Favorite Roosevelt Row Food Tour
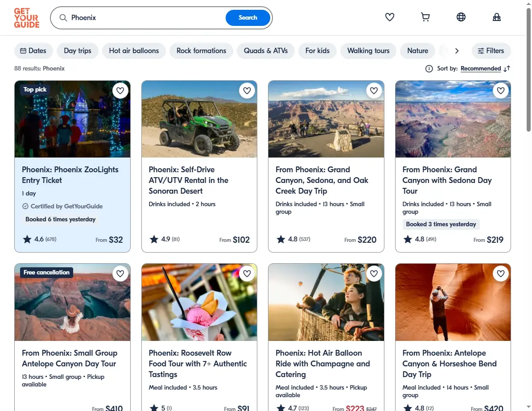Screen dimensions: 532x411 pos(247,274)
